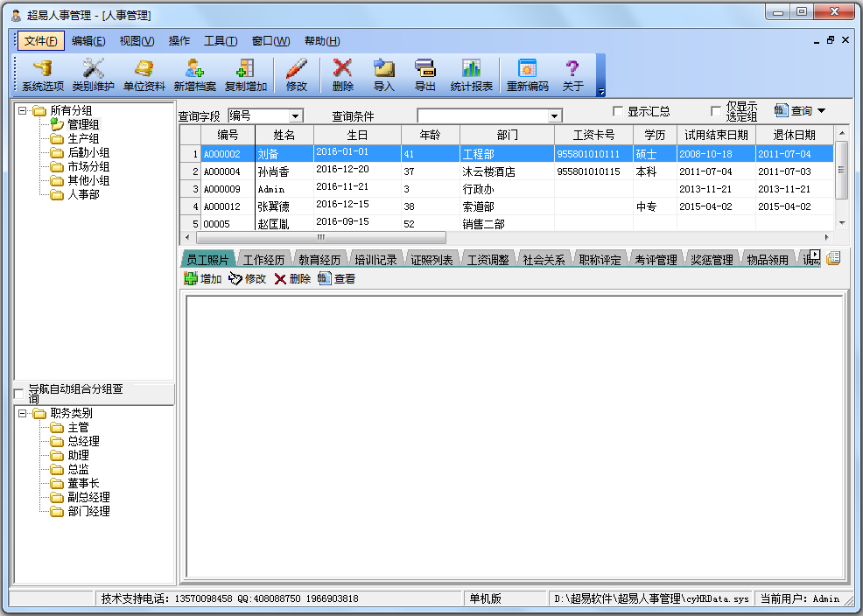Click the 类别维护 category maintenance icon
This screenshot has width=863, height=616.
[x=93, y=74]
